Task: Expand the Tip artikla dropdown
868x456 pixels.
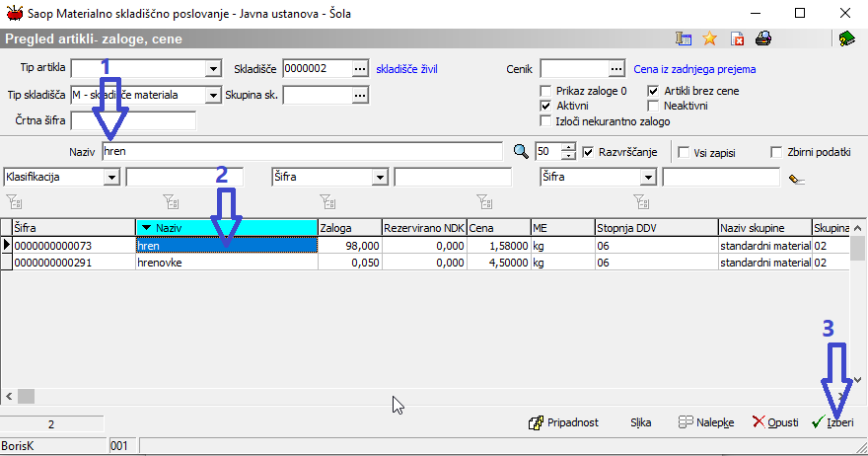Action: coord(213,69)
